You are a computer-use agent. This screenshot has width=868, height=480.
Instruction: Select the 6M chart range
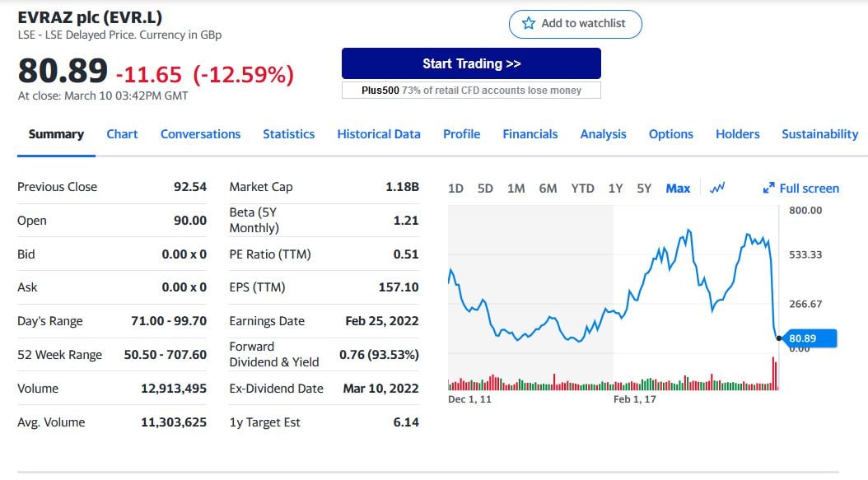coord(548,189)
